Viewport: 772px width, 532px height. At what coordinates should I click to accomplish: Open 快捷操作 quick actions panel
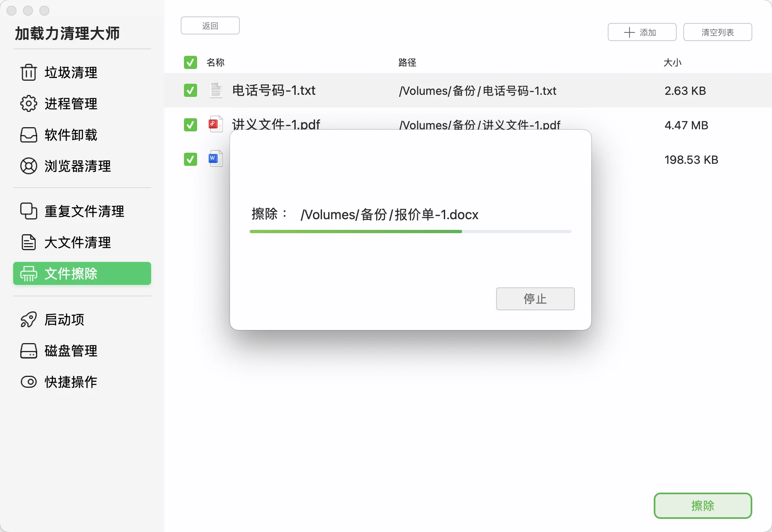70,382
